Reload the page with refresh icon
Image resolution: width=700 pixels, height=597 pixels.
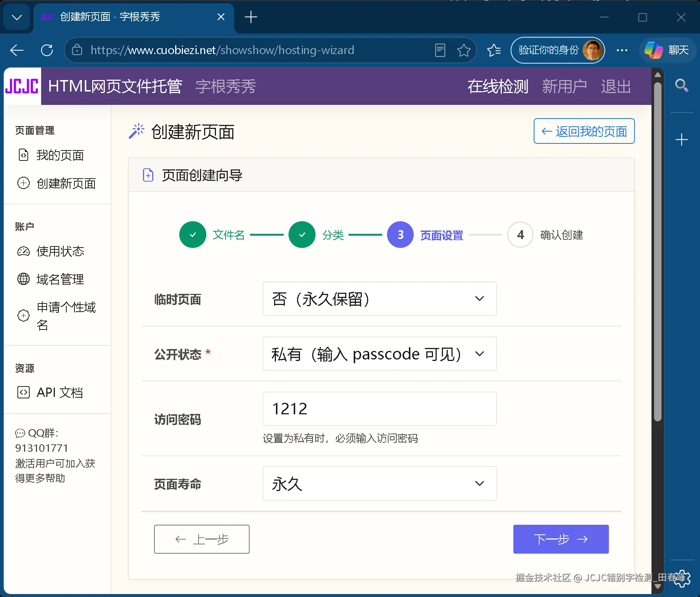[47, 50]
